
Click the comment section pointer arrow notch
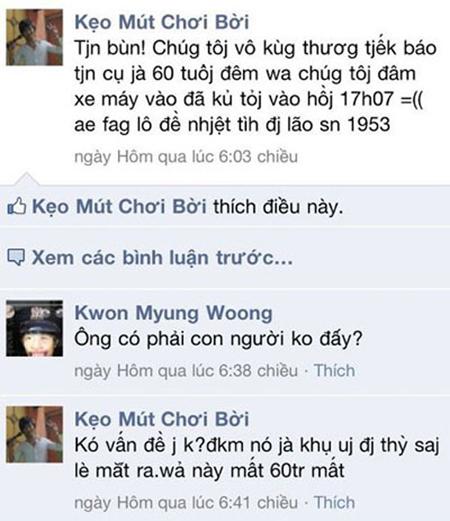27,178
